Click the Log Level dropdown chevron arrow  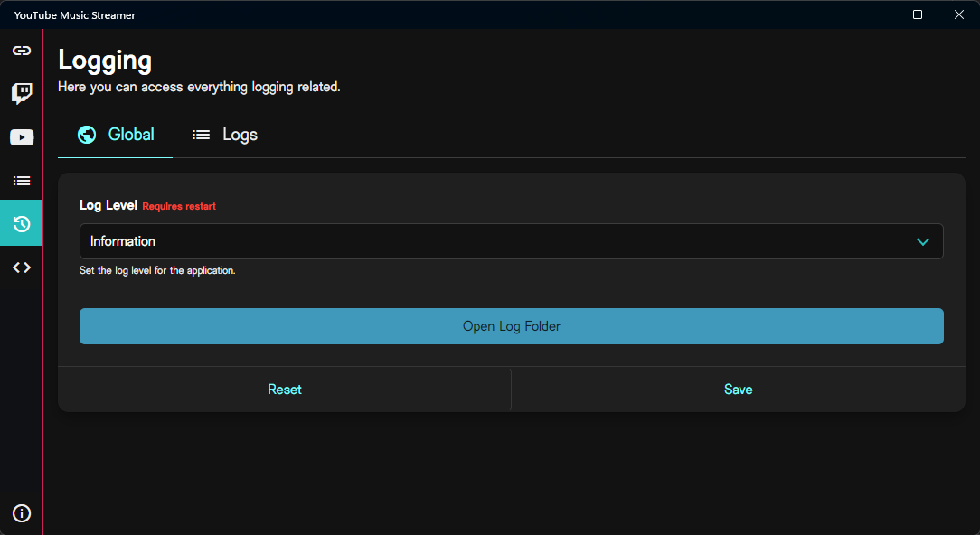coord(922,241)
